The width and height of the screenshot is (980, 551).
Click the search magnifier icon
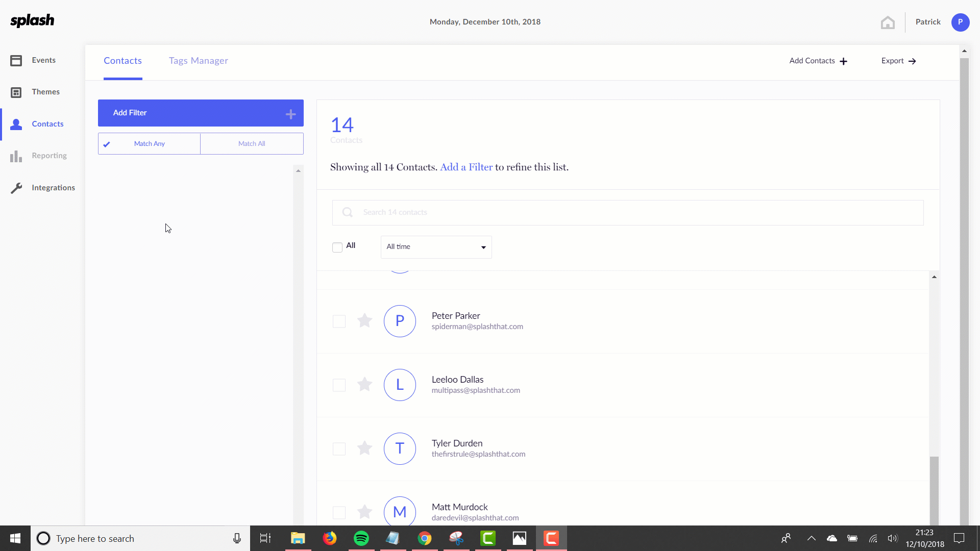pyautogui.click(x=348, y=212)
